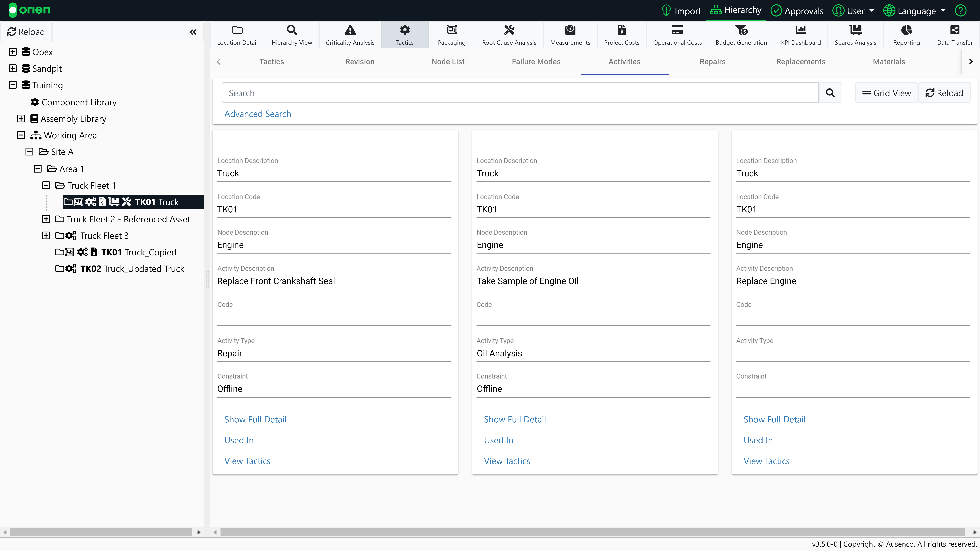The height and width of the screenshot is (551, 980).
Task: Expand the Opex tree node
Action: click(x=13, y=52)
